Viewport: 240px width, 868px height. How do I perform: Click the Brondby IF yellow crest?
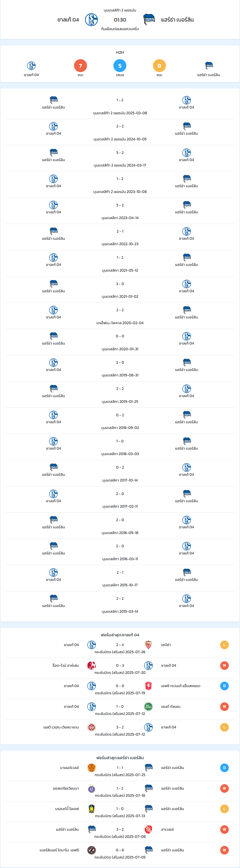(x=91, y=809)
